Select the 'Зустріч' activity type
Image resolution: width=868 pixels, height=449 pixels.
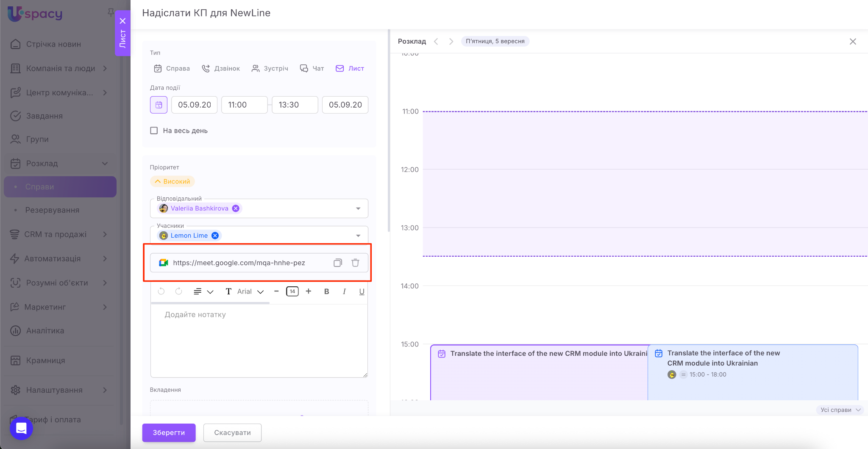tap(270, 69)
